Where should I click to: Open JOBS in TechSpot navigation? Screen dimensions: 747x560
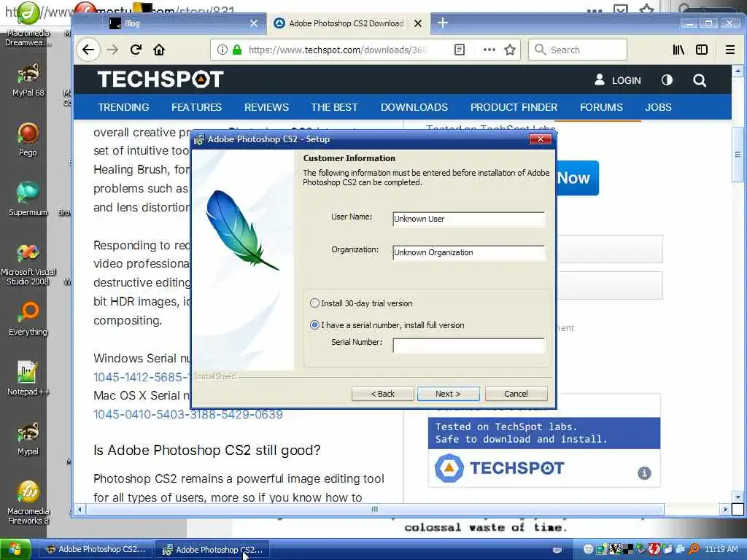pos(658,107)
